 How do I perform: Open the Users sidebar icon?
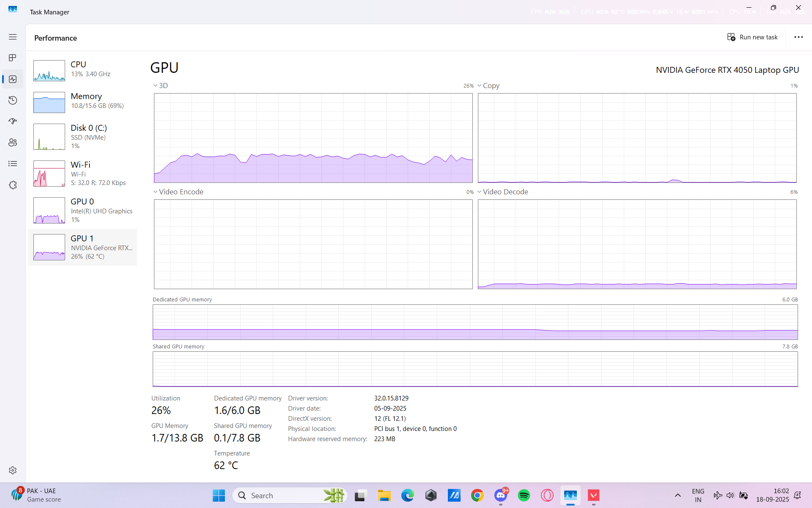(x=13, y=143)
